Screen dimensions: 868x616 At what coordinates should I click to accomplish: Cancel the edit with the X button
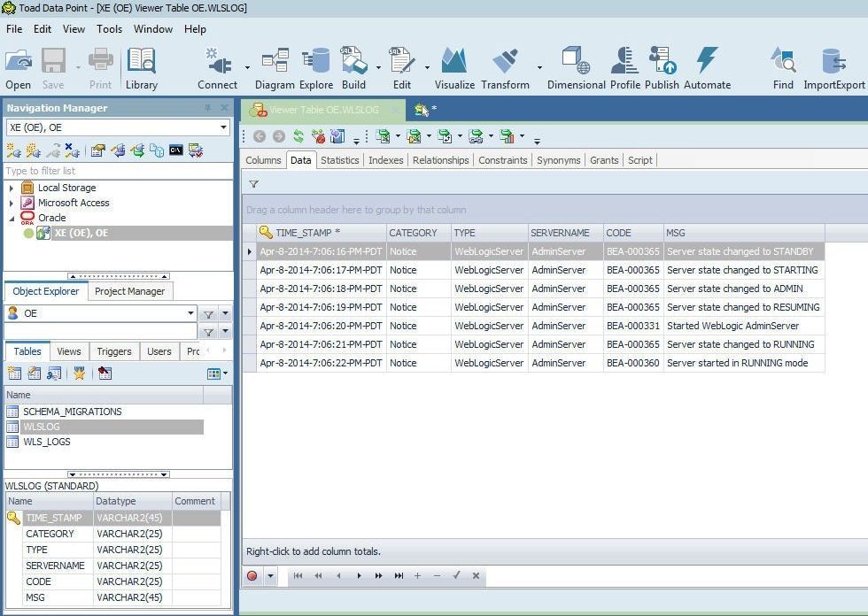[476, 575]
